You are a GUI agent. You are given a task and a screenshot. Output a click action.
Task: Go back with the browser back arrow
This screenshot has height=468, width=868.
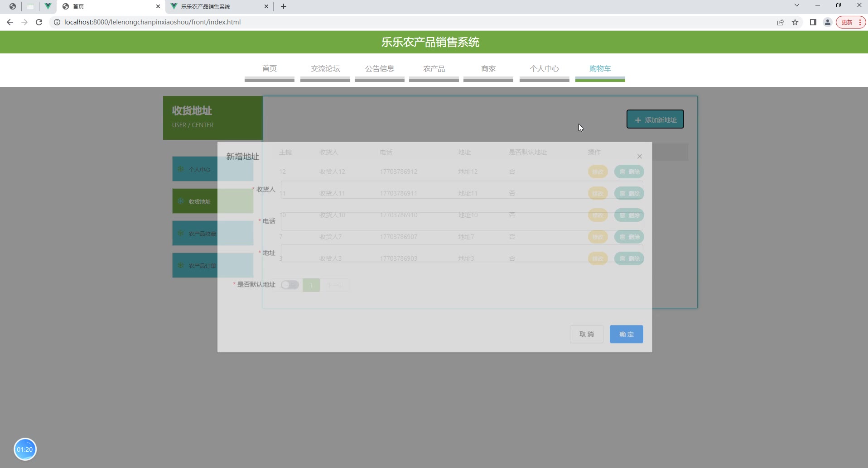click(10, 22)
